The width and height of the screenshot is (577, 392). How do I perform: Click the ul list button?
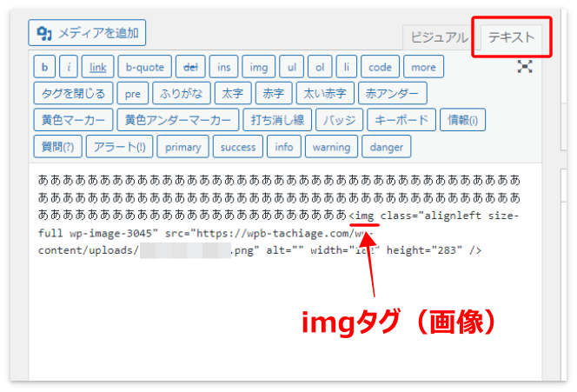tap(292, 67)
